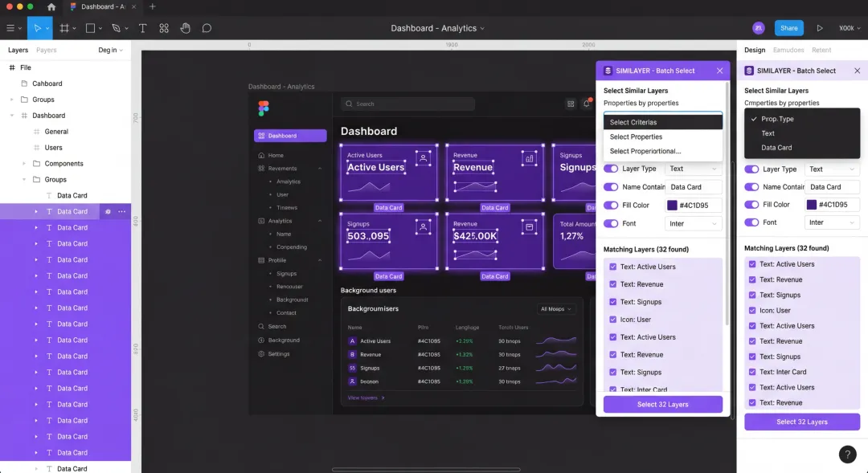This screenshot has width=868, height=473.
Task: Toggle Layer Type switch in right panel
Action: 751,169
